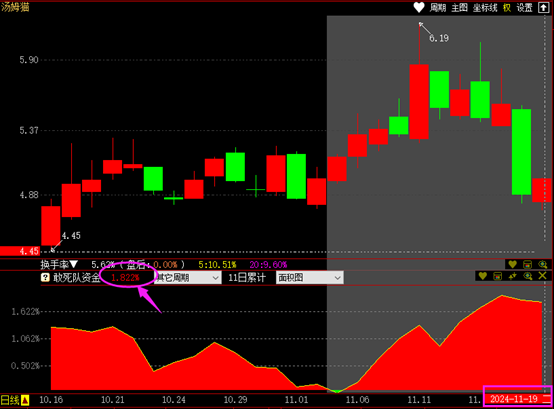Click the 4.88 price axis label
554x409 pixels.
pos(29,195)
